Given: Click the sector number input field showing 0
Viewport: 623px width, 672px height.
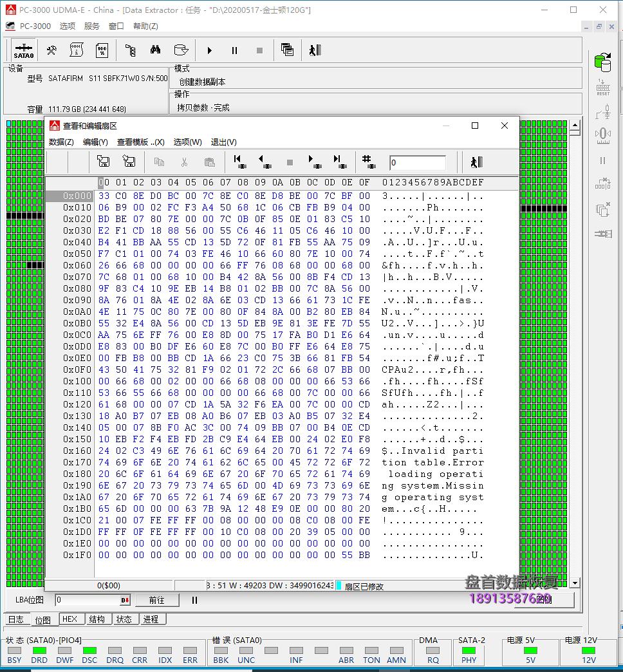Looking at the screenshot, I should [417, 162].
